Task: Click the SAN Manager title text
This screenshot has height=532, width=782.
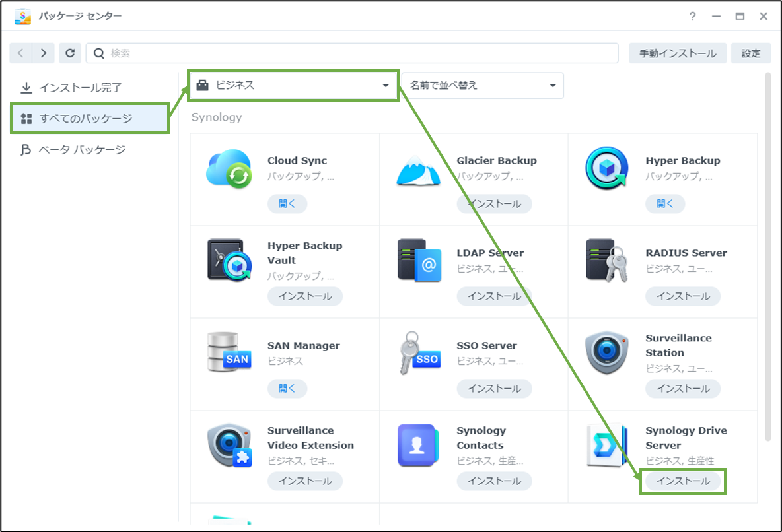Action: pyautogui.click(x=304, y=345)
